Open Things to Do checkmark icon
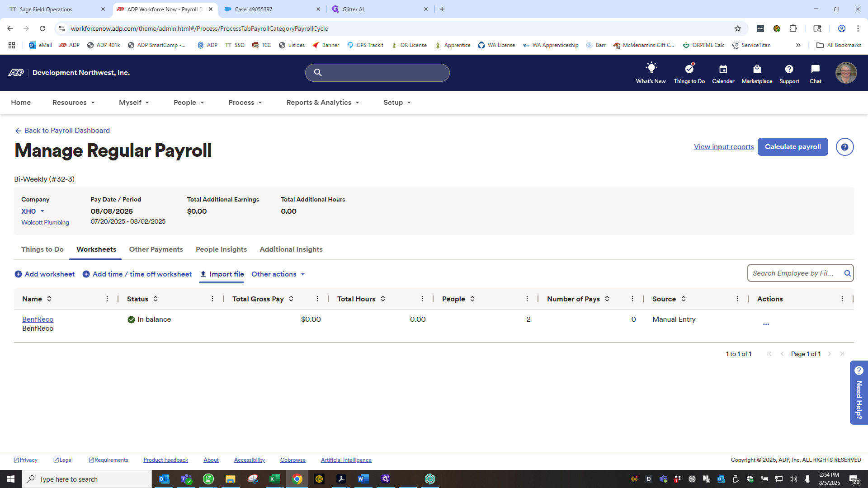Image resolution: width=868 pixels, height=488 pixels. pos(689,68)
